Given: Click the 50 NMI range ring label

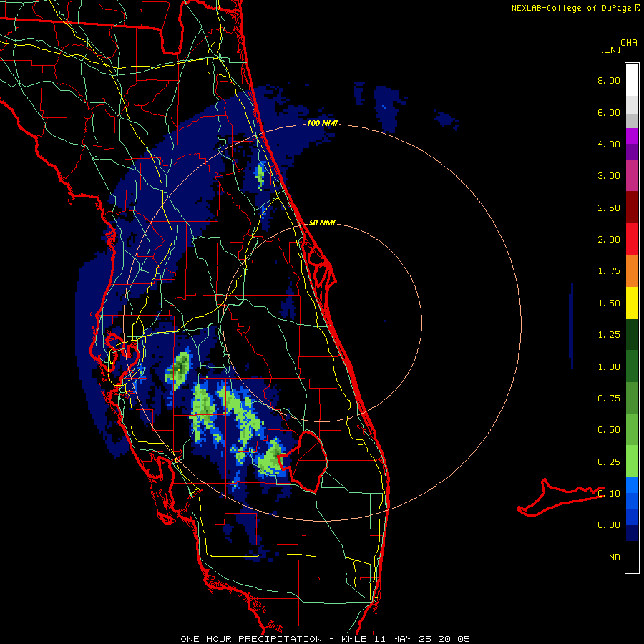Looking at the screenshot, I should click(322, 223).
